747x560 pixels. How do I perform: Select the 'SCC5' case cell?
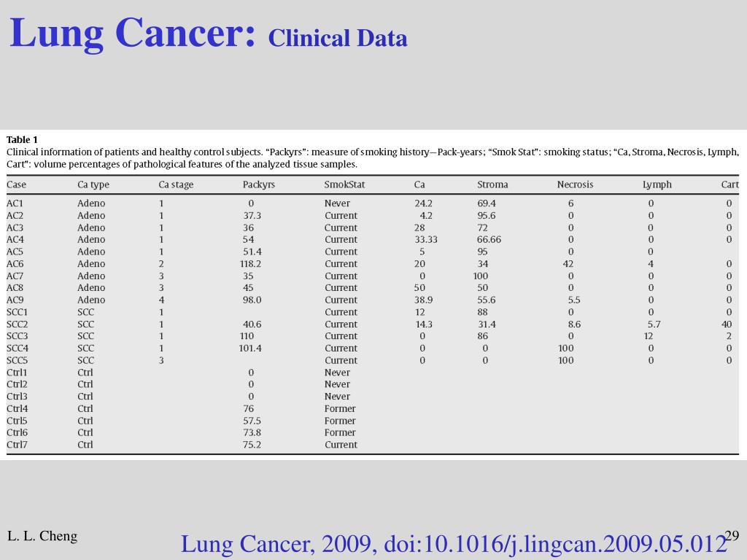18,360
